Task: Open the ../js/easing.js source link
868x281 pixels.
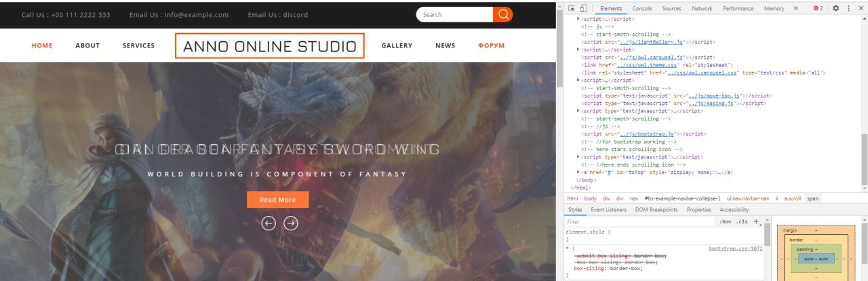Action: pyautogui.click(x=712, y=103)
